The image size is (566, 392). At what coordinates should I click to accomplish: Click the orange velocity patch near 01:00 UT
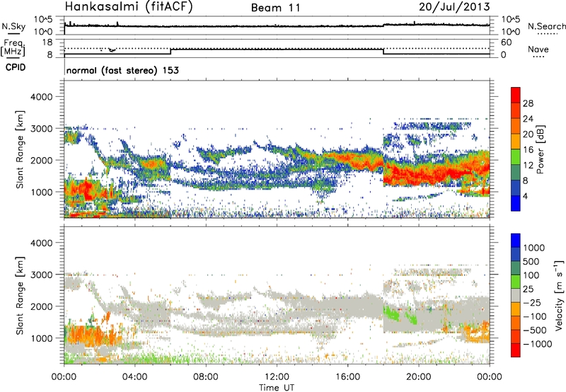[85, 335]
